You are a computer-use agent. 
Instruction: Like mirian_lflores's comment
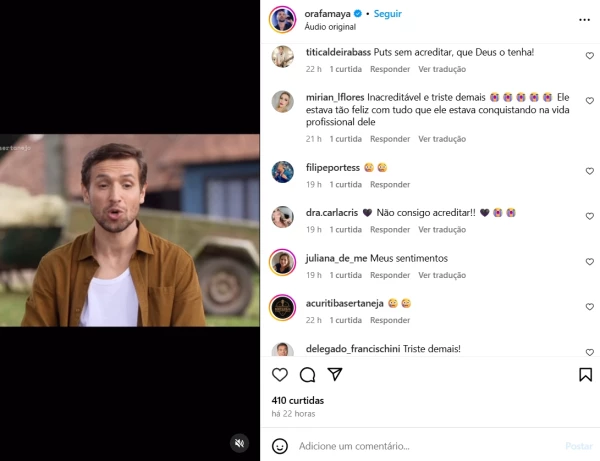(590, 101)
